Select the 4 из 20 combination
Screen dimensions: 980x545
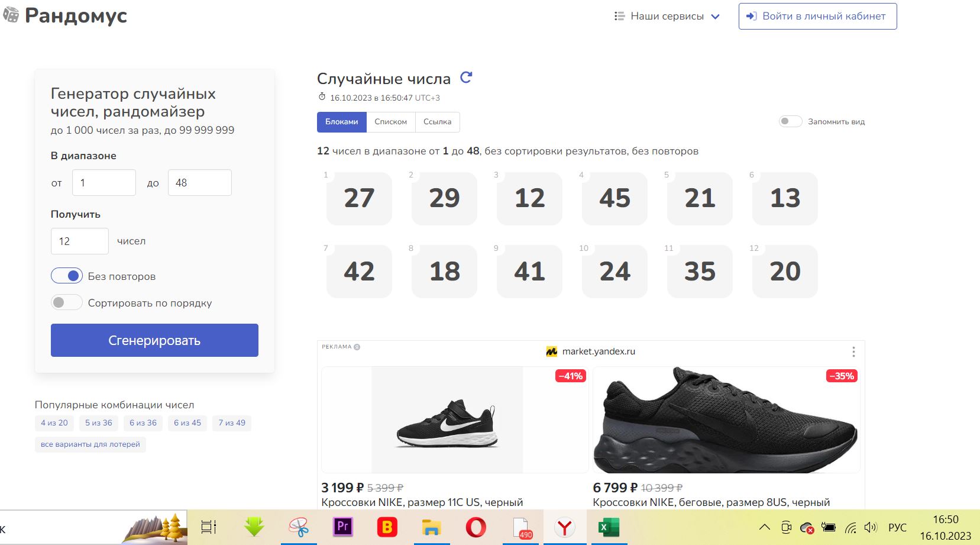[54, 423]
